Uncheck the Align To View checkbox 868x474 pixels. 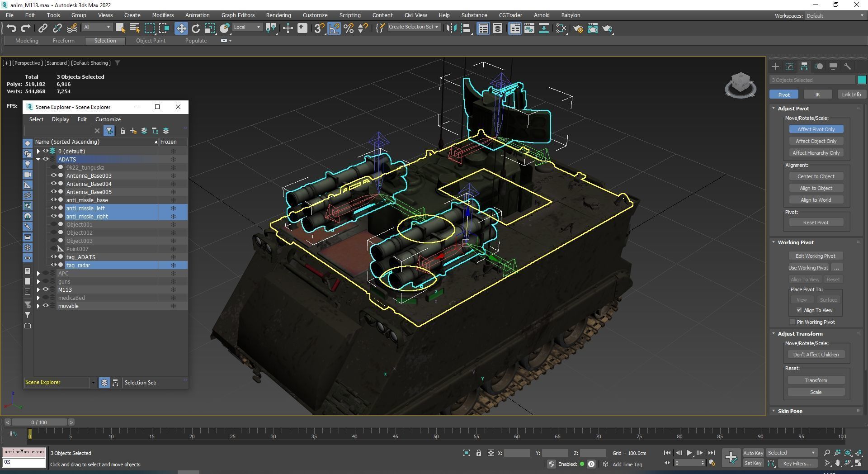tap(799, 310)
